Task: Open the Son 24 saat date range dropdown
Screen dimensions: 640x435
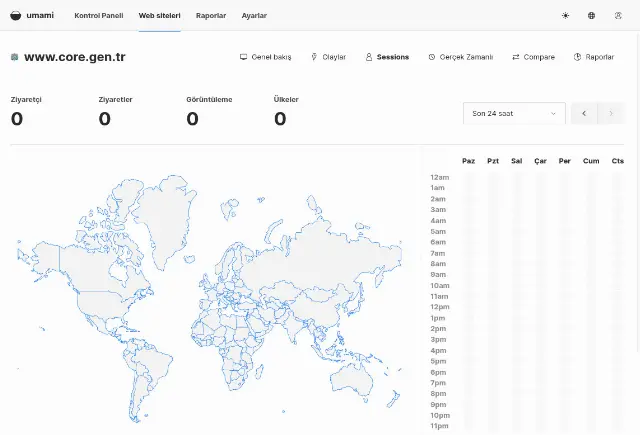Action: 514,113
